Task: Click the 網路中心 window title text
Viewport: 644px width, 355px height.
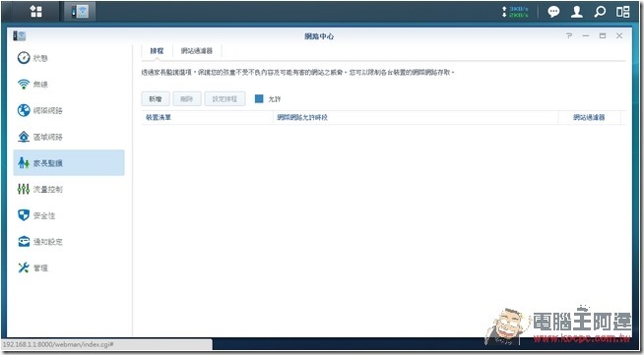Action: [319, 36]
